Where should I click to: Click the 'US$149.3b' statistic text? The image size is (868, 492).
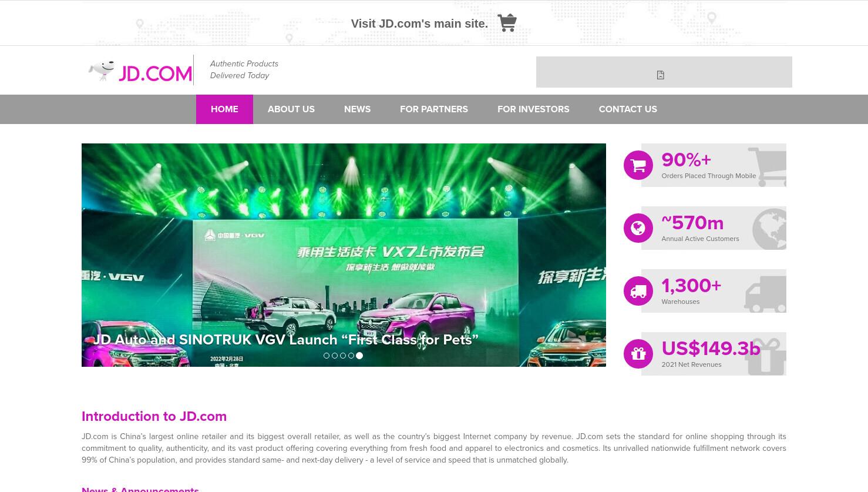point(711,349)
